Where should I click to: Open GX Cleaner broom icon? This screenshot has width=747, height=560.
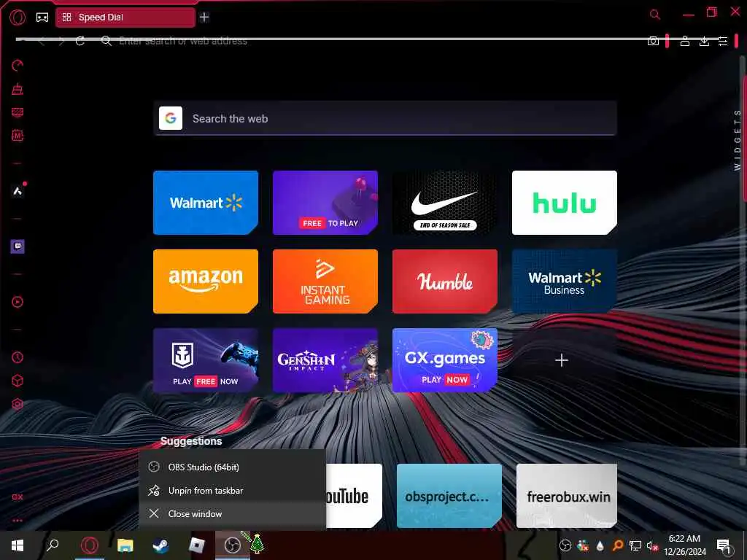tap(18, 88)
